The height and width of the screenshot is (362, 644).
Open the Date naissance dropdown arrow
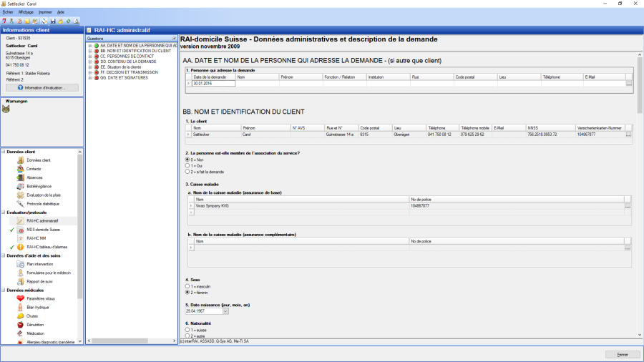pos(225,311)
